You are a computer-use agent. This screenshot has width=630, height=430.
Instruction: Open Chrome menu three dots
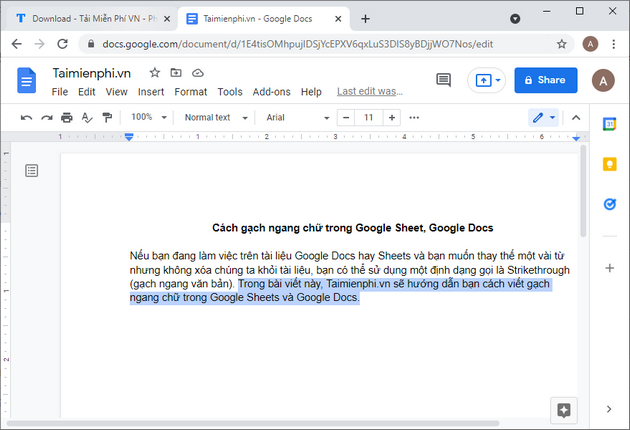[614, 44]
